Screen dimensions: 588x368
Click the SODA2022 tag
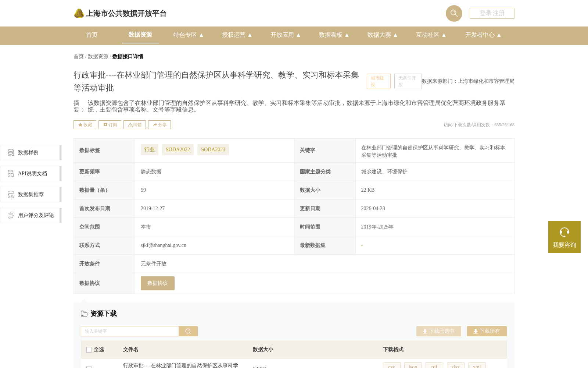pyautogui.click(x=178, y=149)
